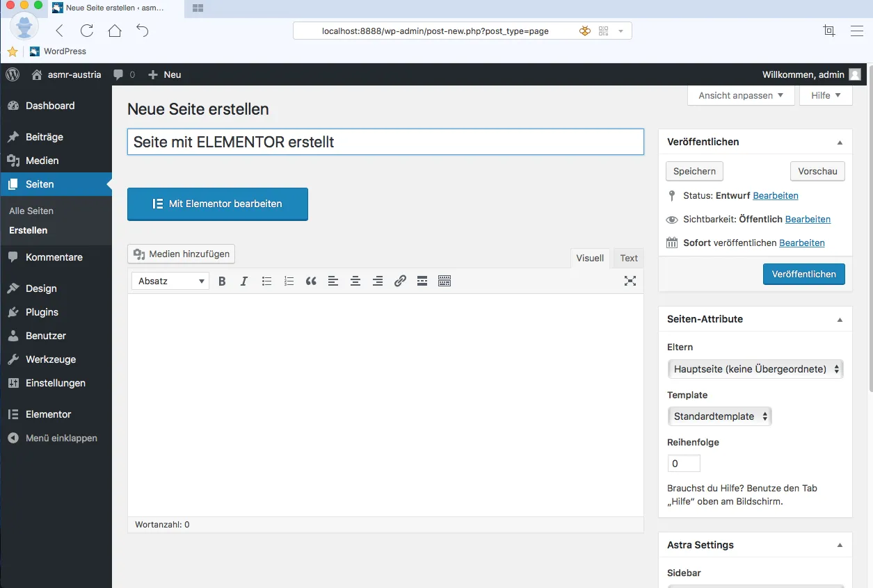Click the page title input field

tap(385, 142)
